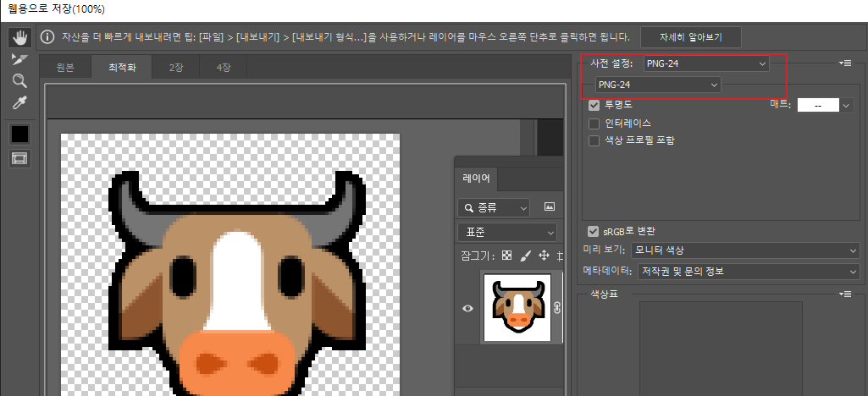Open the 미리 보기 dropdown

[745, 250]
